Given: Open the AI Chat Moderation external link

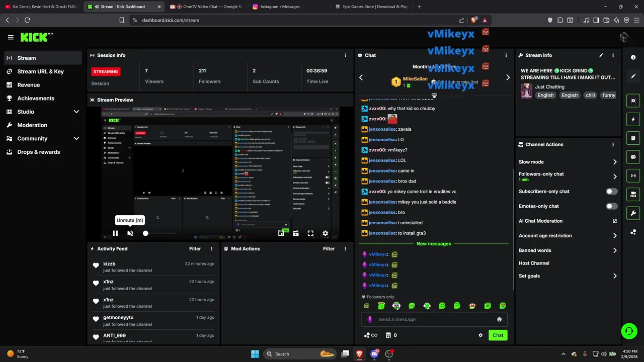Looking at the screenshot, I should coord(615,221).
